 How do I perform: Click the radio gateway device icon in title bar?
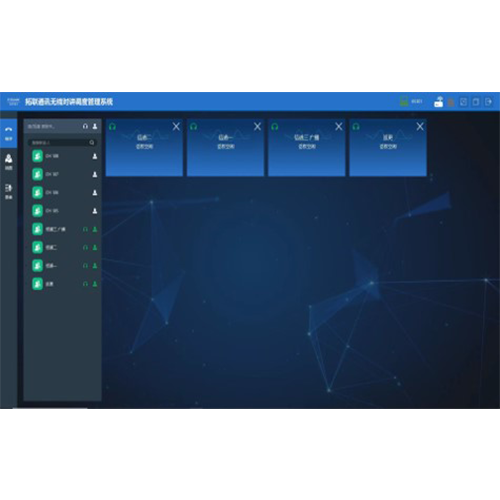[x=439, y=102]
